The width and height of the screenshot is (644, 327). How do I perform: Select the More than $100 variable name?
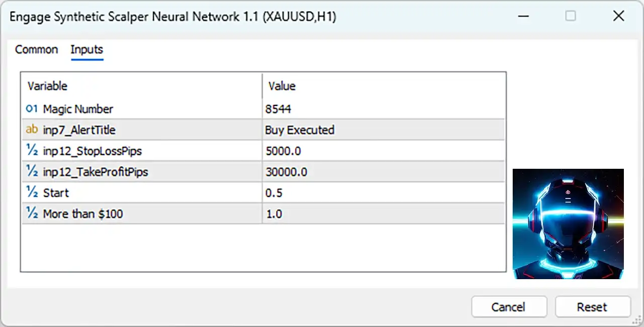click(x=83, y=214)
